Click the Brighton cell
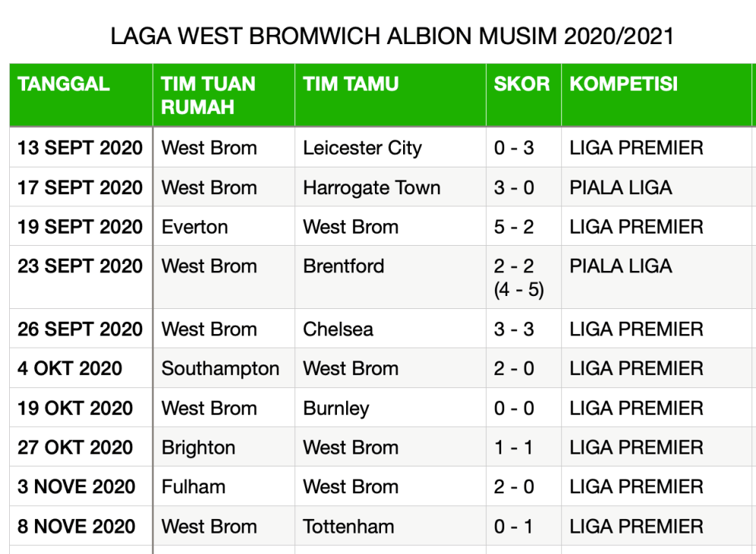Image resolution: width=756 pixels, height=554 pixels. click(x=199, y=447)
